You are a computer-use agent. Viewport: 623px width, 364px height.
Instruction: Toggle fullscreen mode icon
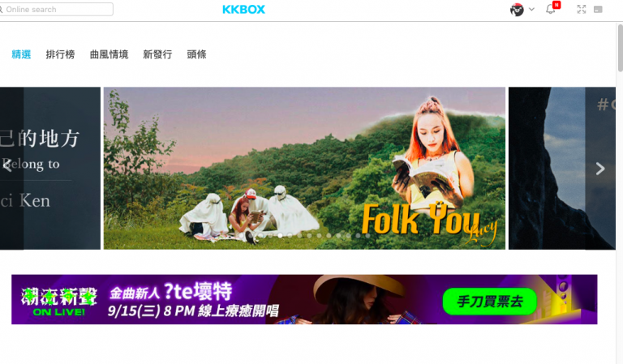pos(582,9)
